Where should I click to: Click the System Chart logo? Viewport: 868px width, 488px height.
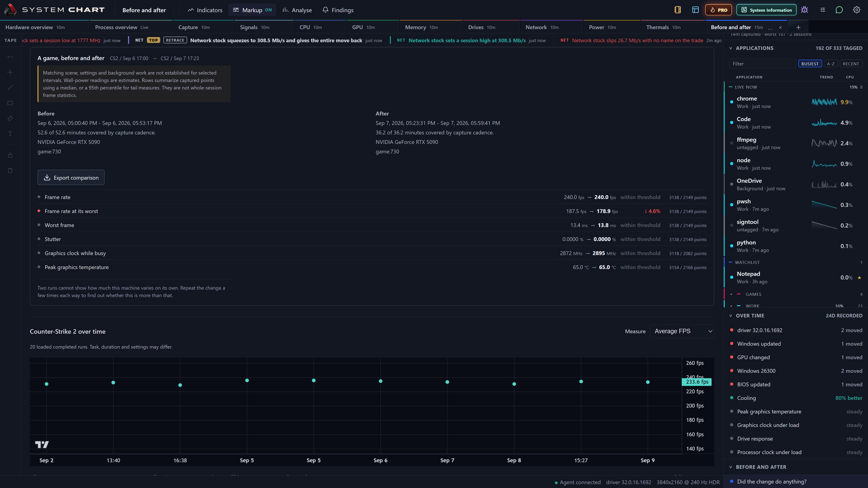54,10
